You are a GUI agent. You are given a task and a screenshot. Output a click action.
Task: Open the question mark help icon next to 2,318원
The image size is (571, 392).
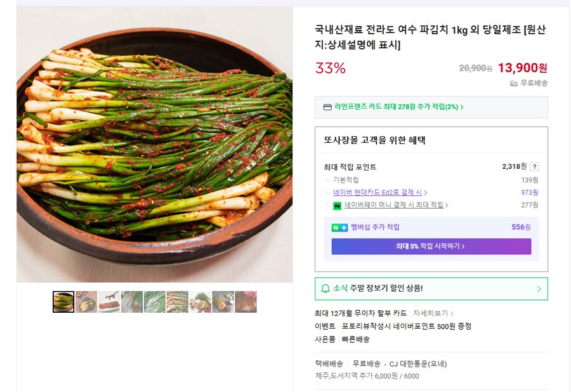click(535, 166)
